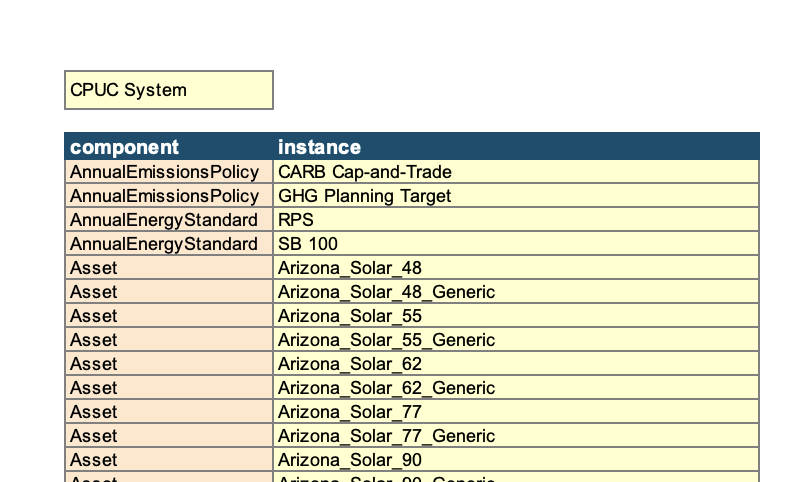Select the instance column header

[x=515, y=147]
